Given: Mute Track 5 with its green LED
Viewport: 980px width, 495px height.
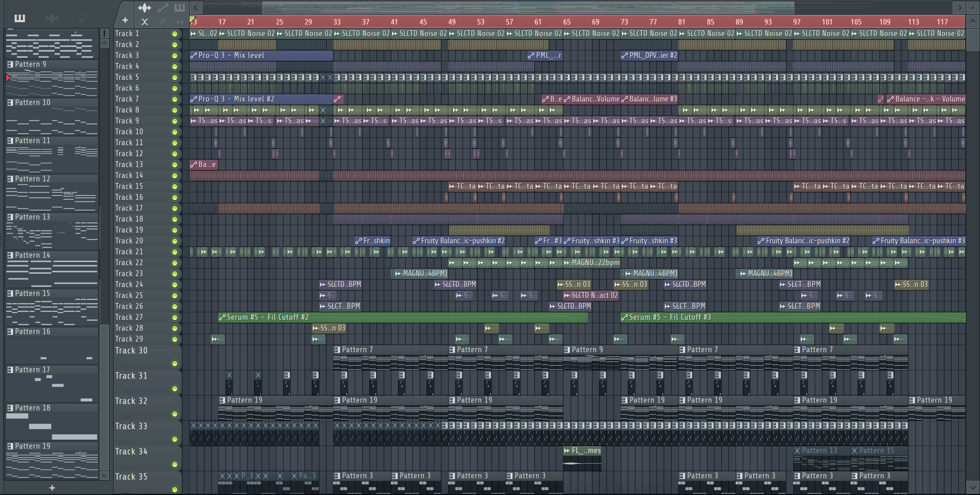Looking at the screenshot, I should 175,78.
